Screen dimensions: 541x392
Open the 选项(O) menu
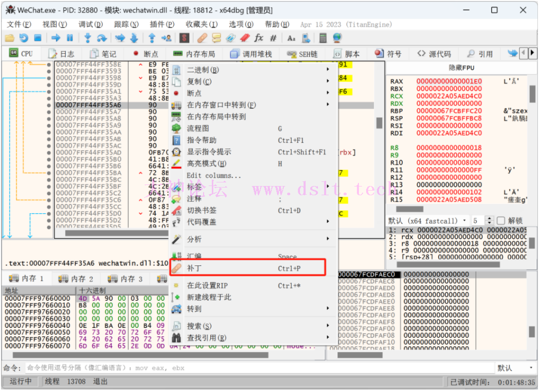coord(241,25)
